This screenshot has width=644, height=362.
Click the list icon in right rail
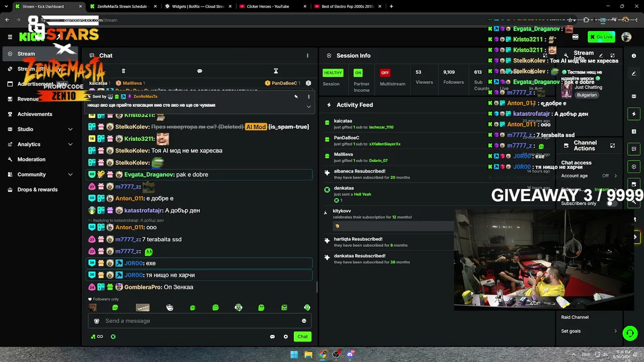[x=634, y=132]
